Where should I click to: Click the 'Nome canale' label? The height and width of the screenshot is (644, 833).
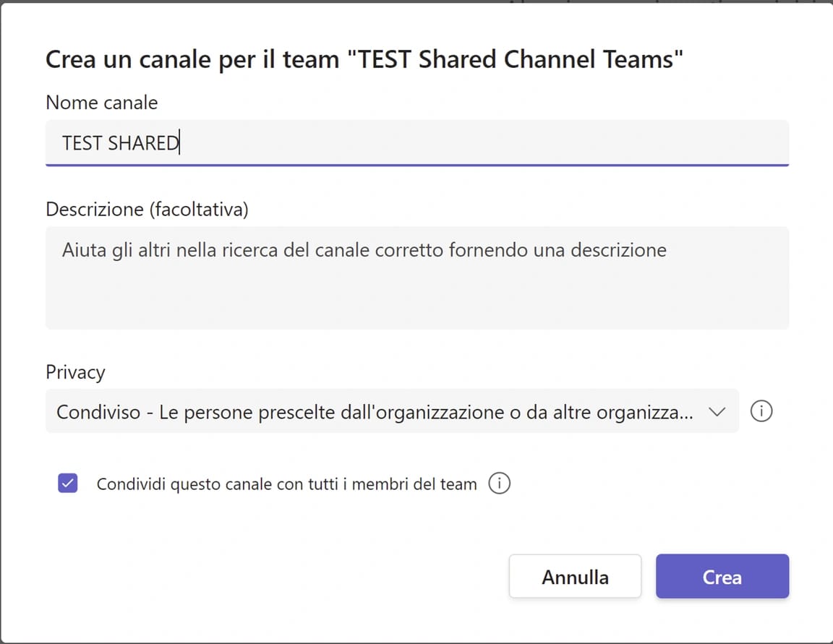(x=101, y=103)
